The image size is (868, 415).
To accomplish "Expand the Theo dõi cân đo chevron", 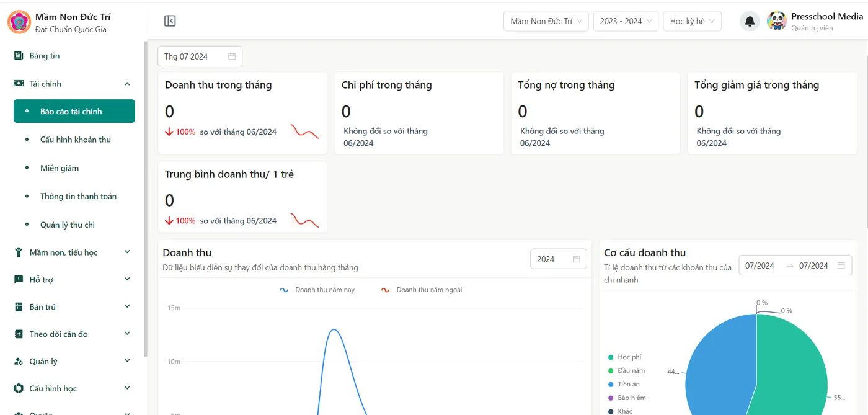I will [x=127, y=334].
